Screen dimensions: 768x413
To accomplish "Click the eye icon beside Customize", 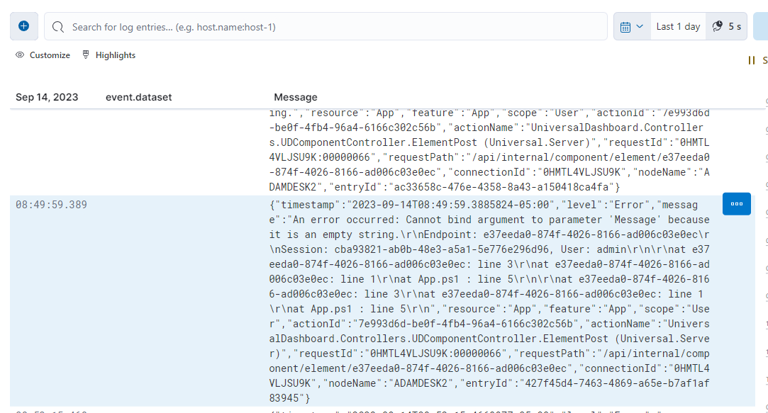I will (x=20, y=55).
